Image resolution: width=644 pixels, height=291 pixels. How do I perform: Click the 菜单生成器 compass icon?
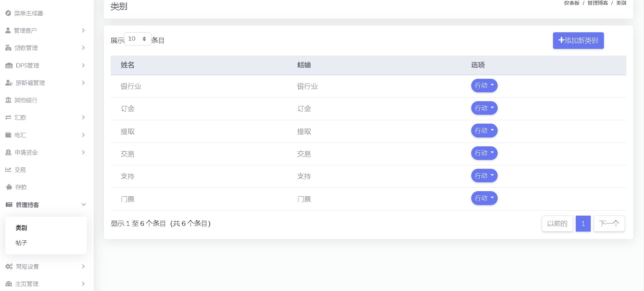coord(8,13)
